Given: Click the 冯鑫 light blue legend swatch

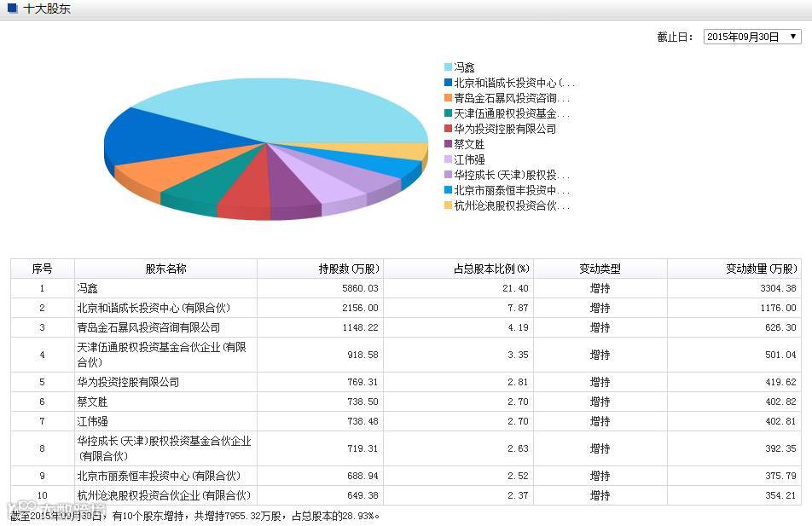Looking at the screenshot, I should (x=448, y=66).
